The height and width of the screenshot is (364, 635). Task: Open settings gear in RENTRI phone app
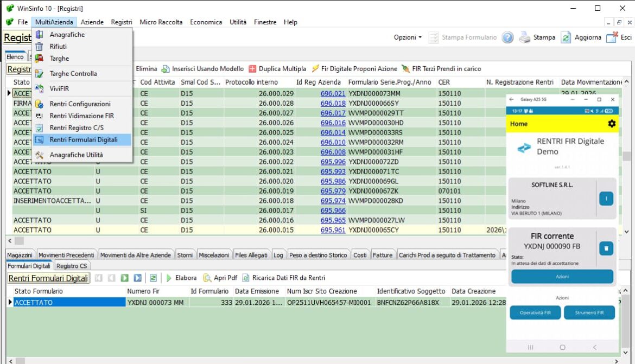[x=612, y=124]
